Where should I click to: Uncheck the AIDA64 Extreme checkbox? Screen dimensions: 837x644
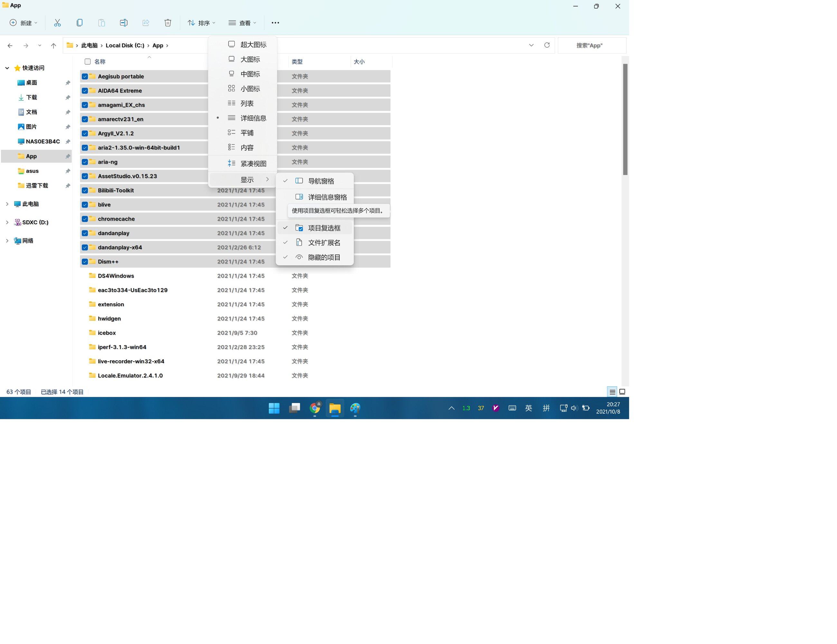(85, 91)
